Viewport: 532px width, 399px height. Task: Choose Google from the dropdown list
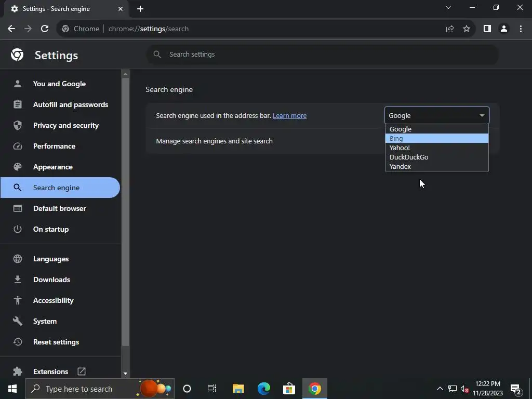pos(436,129)
